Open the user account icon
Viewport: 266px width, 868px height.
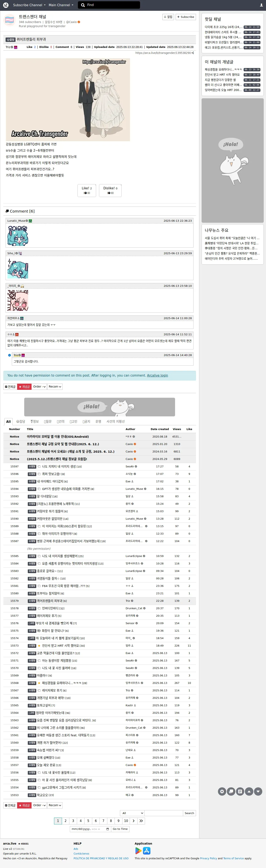coord(261,5)
